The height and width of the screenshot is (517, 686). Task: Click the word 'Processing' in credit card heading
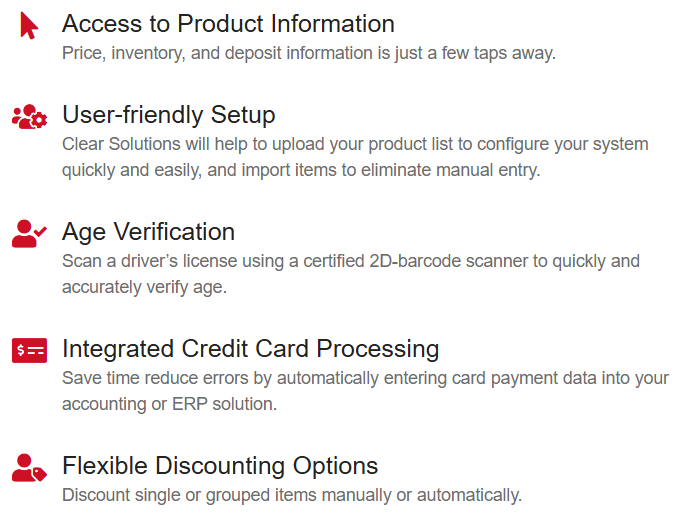[378, 349]
